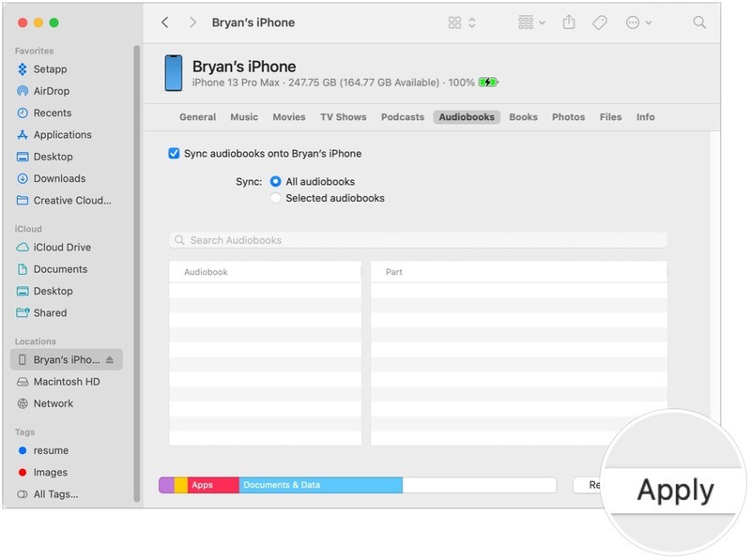Open the view options stepper arrows
The height and width of the screenshot is (560, 751).
click(472, 23)
